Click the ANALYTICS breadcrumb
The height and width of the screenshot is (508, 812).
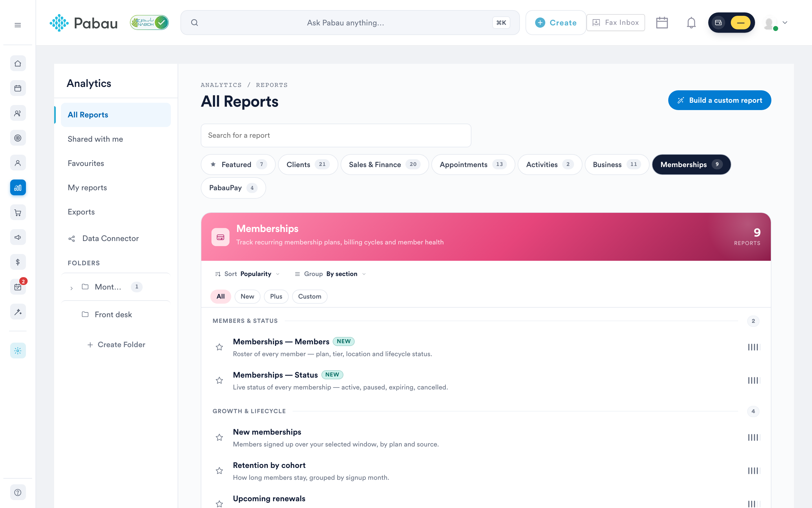click(221, 85)
